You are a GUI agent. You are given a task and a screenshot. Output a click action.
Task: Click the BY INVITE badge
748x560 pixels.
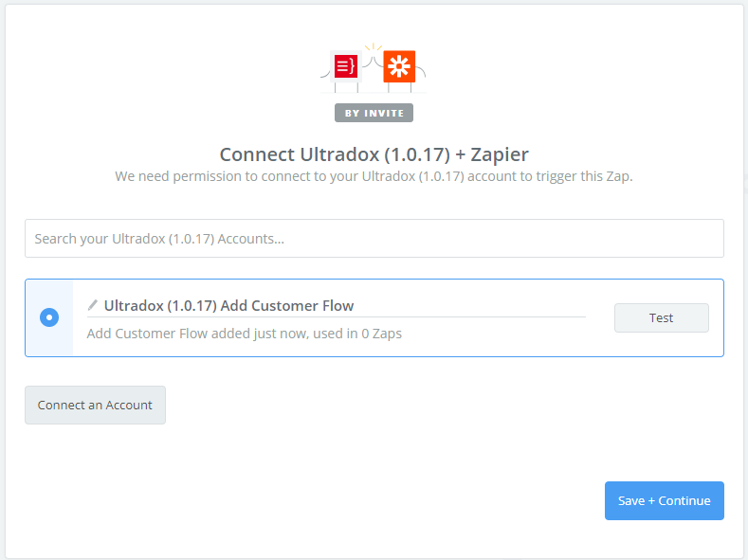[x=374, y=113]
